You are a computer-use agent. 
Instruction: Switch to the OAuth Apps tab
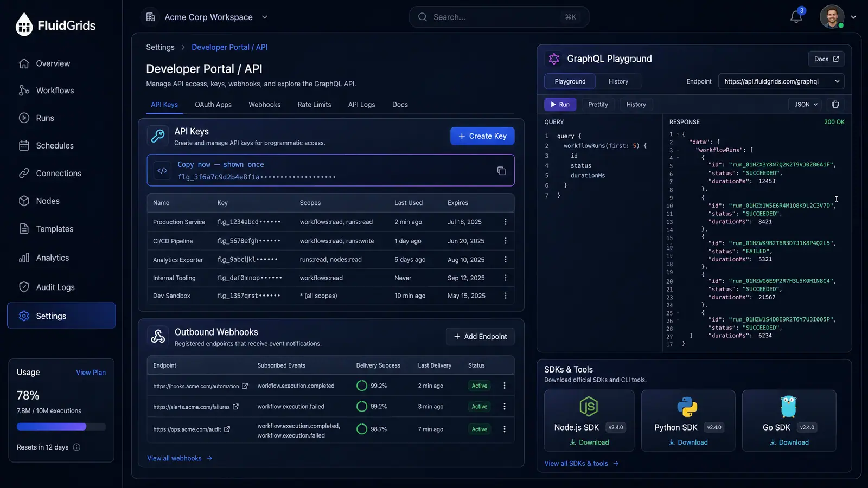point(213,105)
